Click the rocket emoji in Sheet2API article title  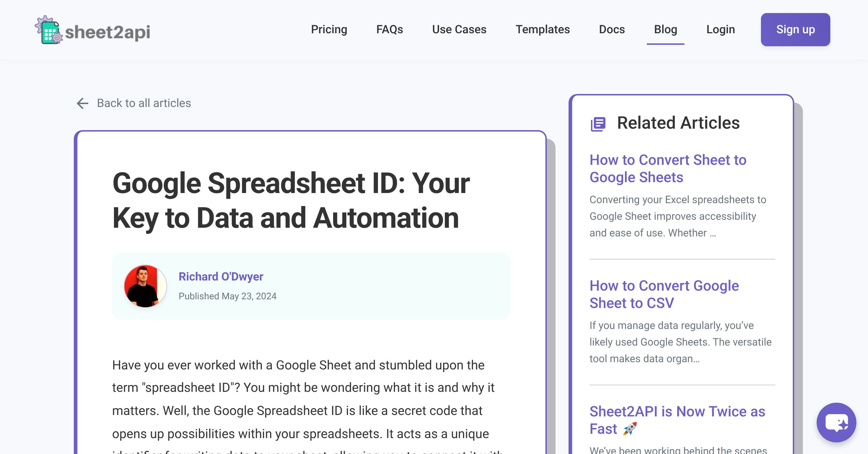(629, 429)
